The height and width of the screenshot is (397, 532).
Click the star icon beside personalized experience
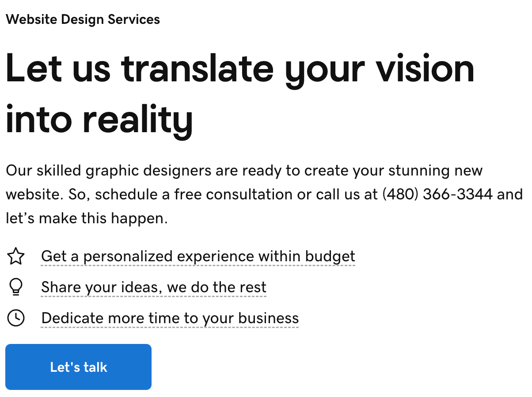tap(16, 256)
